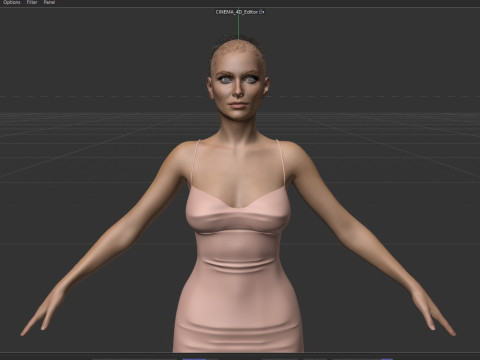The width and height of the screenshot is (480, 360).
Task: Select the character model's head in viewport
Action: coord(238,80)
